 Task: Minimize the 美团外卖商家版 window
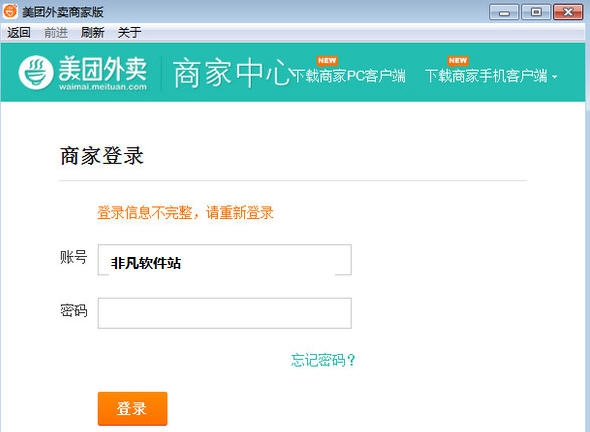tap(504, 13)
